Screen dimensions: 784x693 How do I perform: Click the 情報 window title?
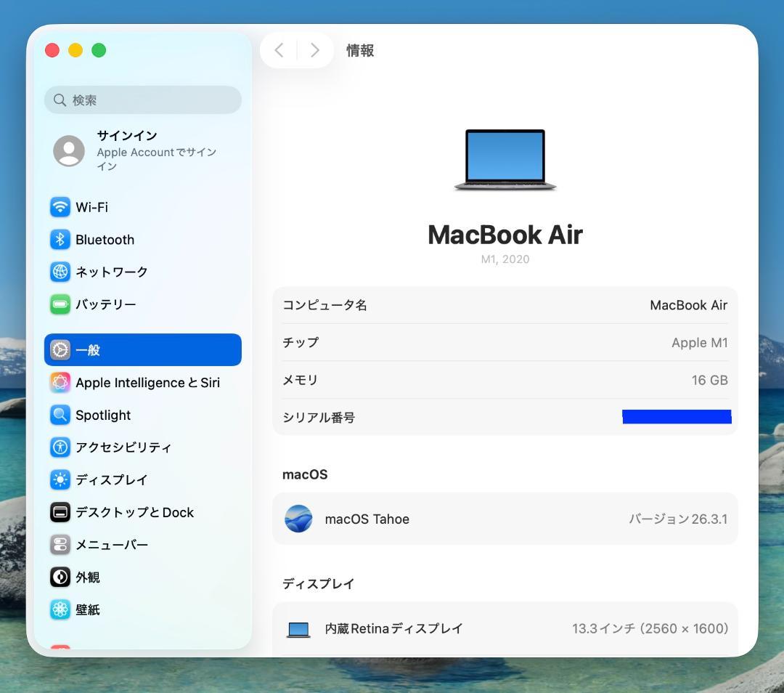pos(360,51)
